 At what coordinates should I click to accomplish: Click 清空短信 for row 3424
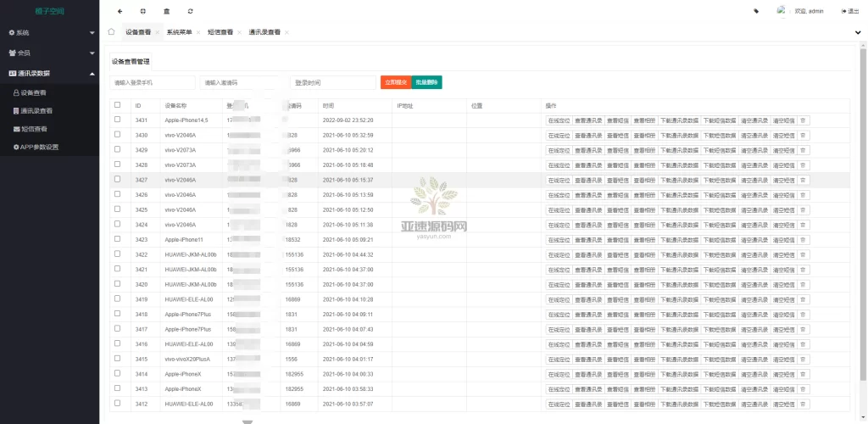(x=783, y=225)
